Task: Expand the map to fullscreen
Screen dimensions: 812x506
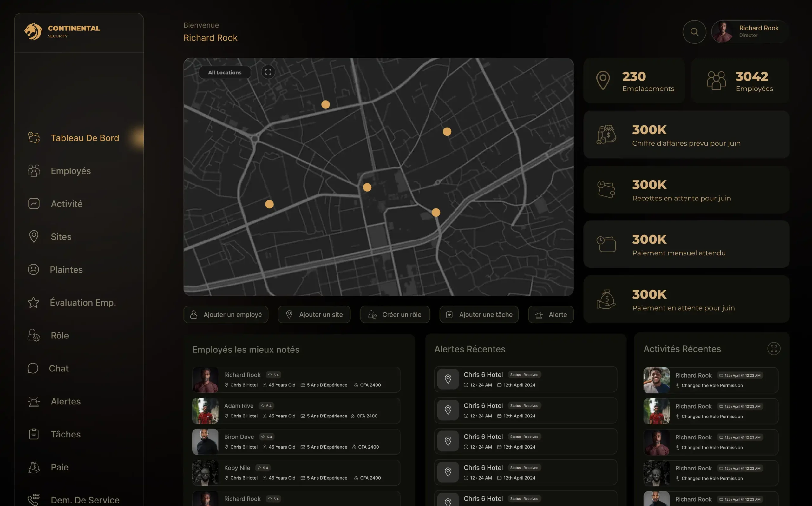Action: 268,72
